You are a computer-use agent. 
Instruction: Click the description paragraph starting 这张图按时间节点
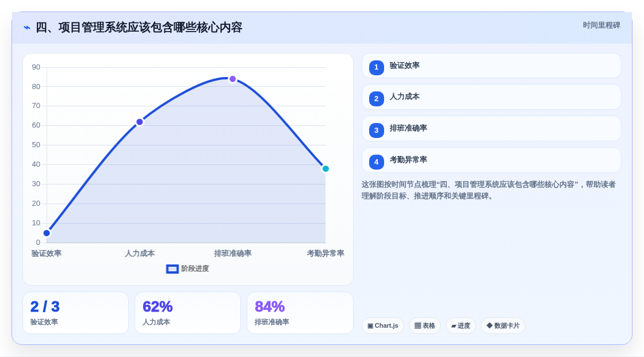point(488,190)
